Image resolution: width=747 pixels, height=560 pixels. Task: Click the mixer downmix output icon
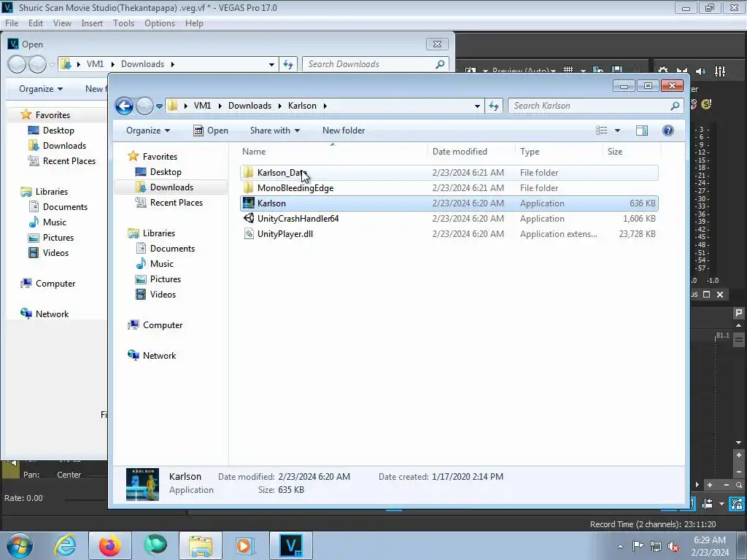[682, 71]
